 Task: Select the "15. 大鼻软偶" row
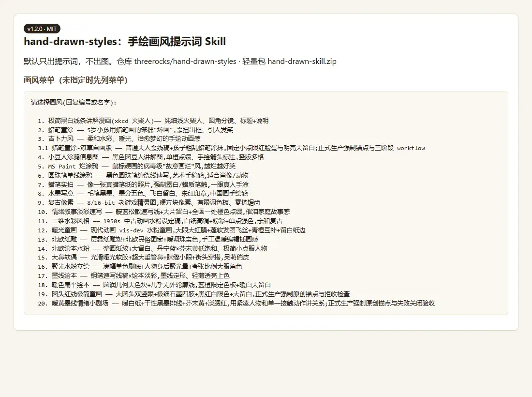(144, 258)
